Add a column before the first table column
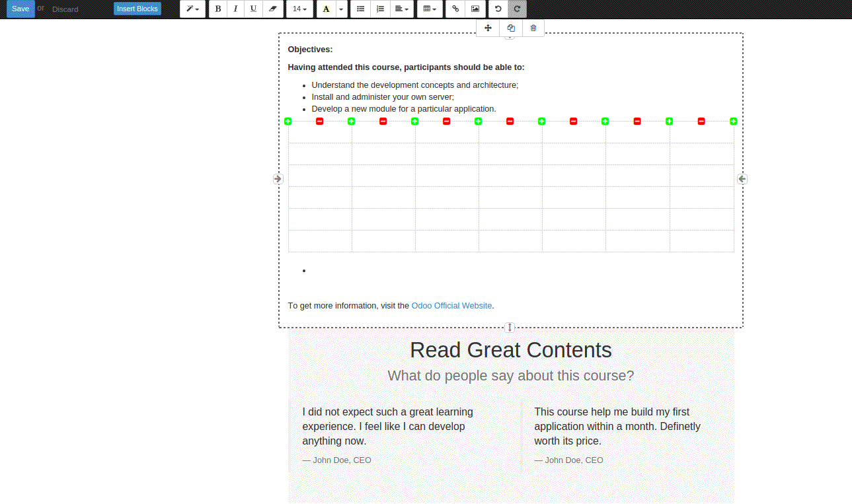The image size is (852, 504). click(x=288, y=121)
